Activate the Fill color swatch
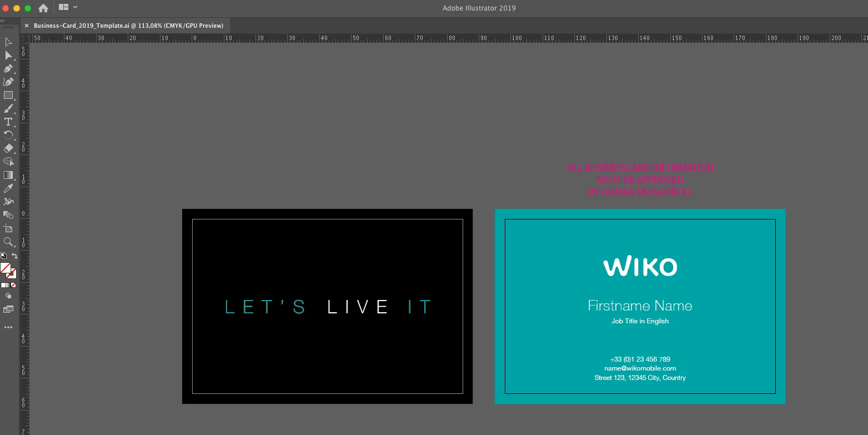The image size is (868, 435). [x=5, y=268]
